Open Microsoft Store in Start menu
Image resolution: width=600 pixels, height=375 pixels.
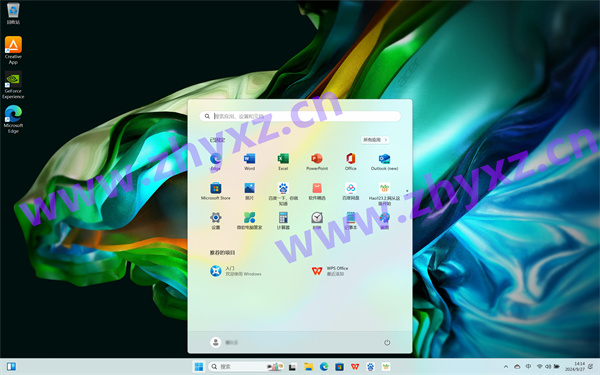click(x=215, y=191)
